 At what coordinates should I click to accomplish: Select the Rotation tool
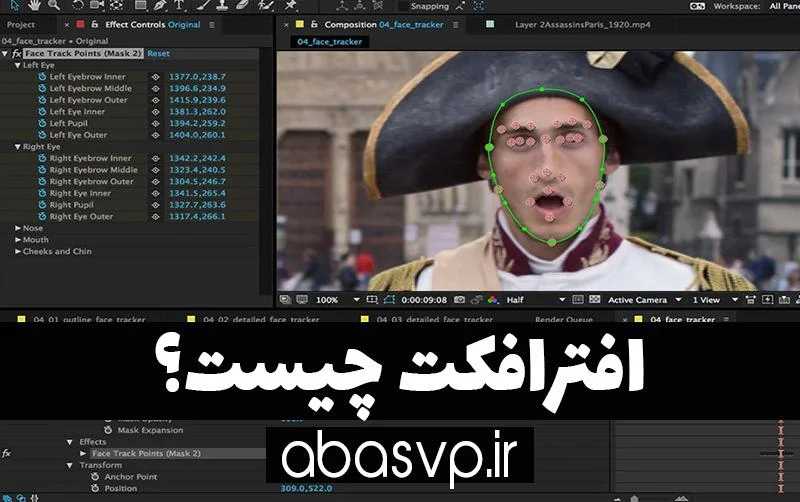coord(78,5)
